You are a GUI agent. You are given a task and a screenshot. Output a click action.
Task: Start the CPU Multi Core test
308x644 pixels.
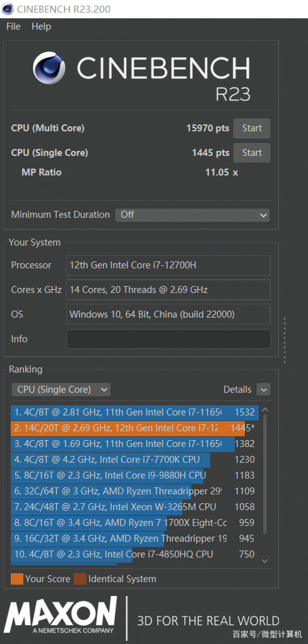coord(252,128)
